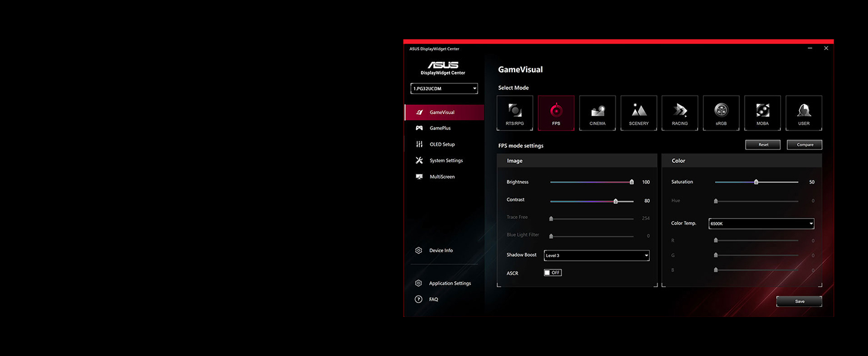Click the Reset button
The width and height of the screenshot is (868, 356).
coord(763,145)
